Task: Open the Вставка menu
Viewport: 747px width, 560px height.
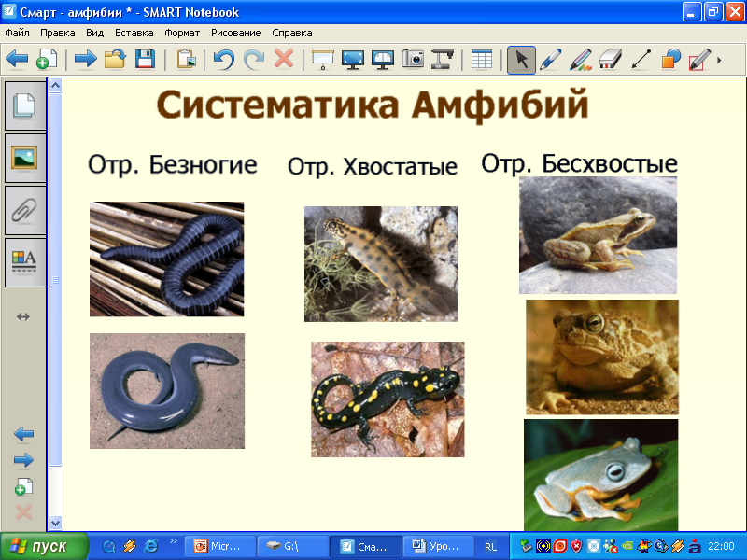Action: (x=134, y=33)
